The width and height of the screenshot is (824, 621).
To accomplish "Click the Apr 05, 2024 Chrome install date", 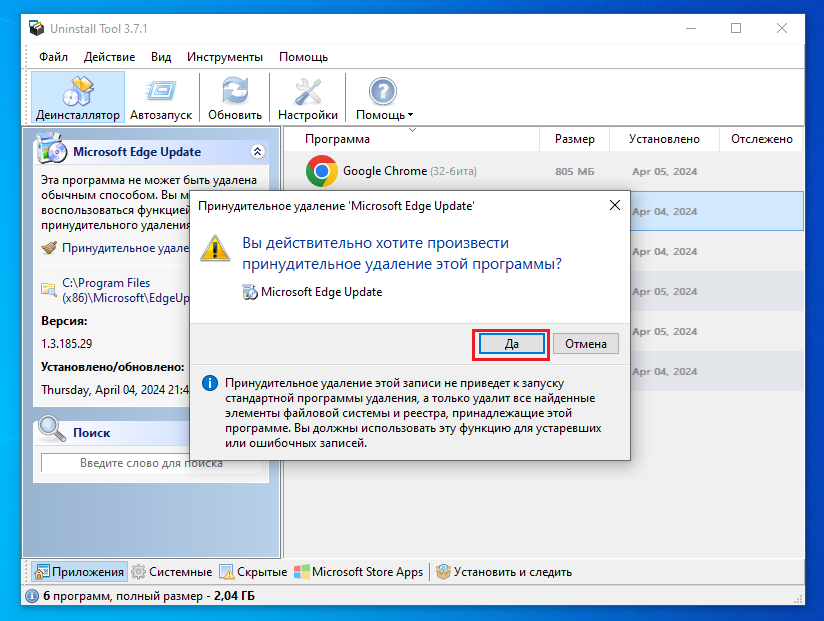I will pyautogui.click(x=664, y=172).
